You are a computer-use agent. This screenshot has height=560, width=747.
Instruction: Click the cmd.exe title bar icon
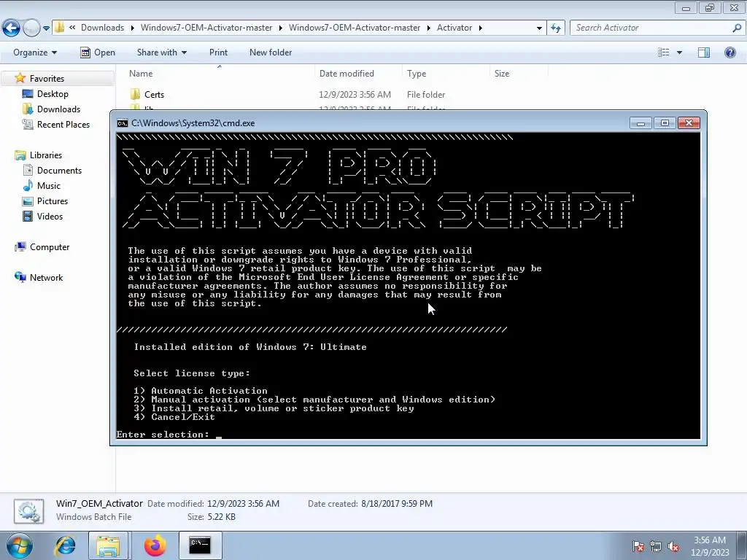[x=123, y=123]
